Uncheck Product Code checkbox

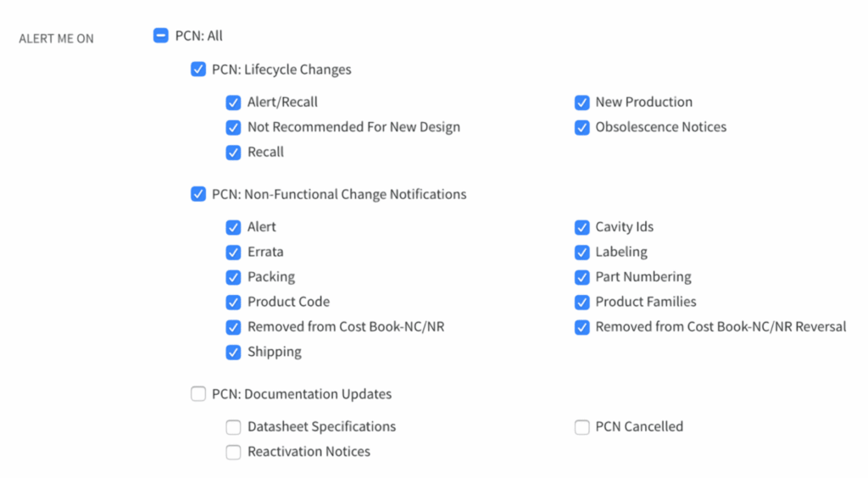[x=233, y=303]
